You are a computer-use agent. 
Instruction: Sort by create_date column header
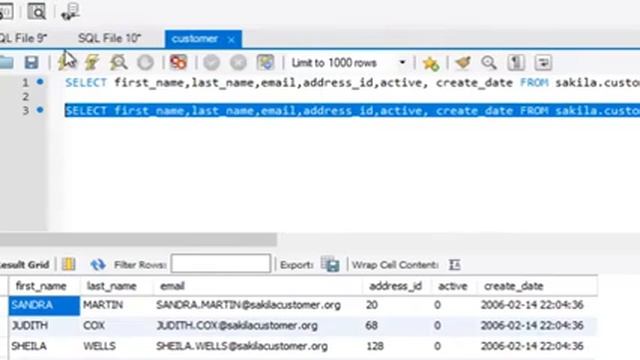537,286
